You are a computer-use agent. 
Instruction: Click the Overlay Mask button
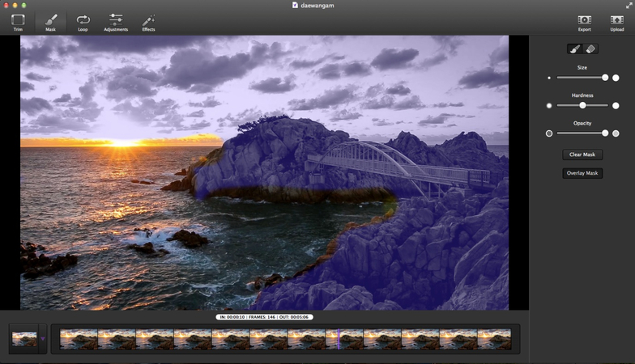pyautogui.click(x=582, y=173)
